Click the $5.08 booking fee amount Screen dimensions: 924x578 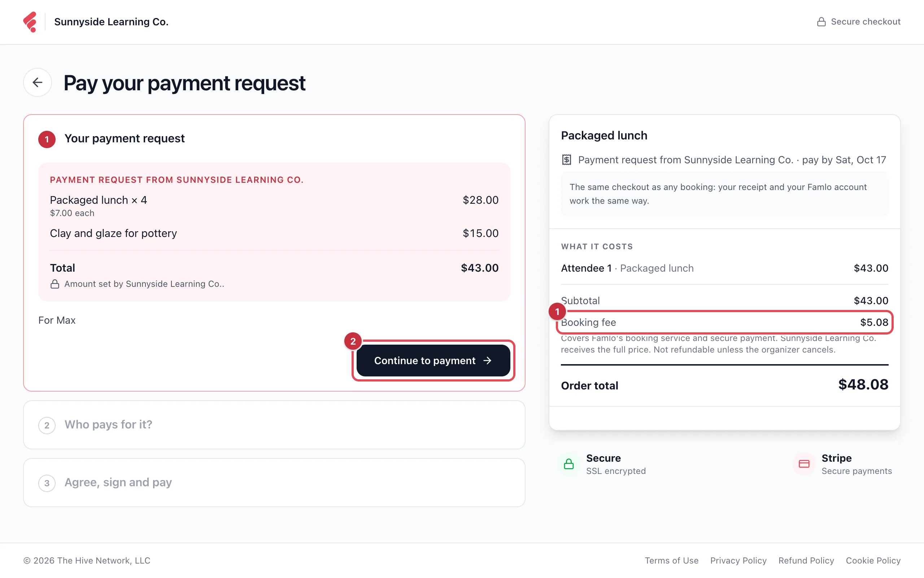[874, 322]
